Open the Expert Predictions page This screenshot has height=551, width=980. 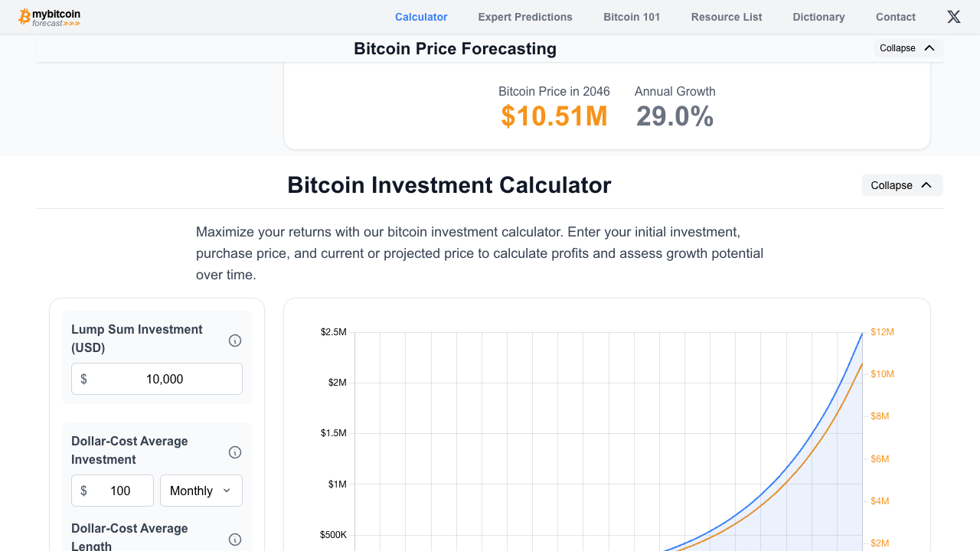click(525, 16)
